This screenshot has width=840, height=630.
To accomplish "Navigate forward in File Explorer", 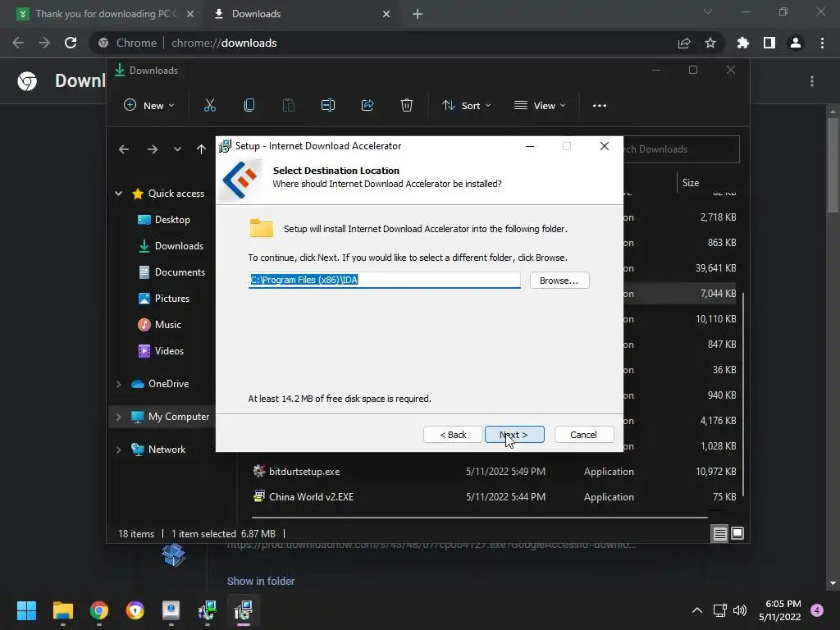I will coord(153,149).
